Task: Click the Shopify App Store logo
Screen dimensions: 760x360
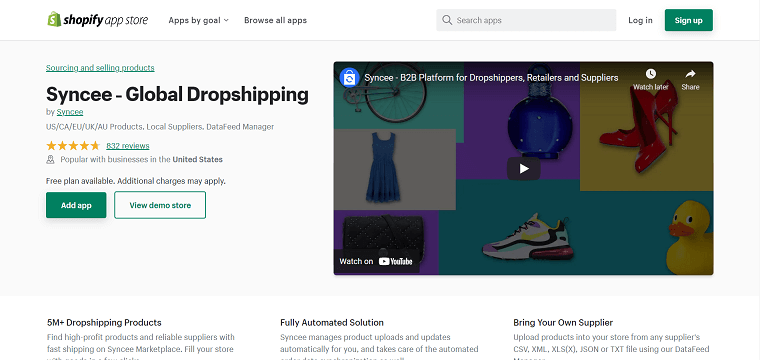Action: coord(97,20)
